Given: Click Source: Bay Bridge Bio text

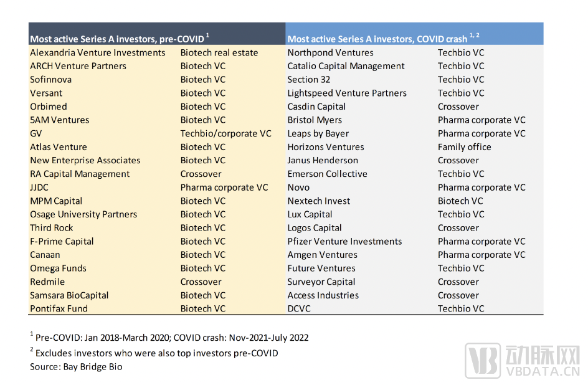Looking at the screenshot, I should (x=76, y=366).
